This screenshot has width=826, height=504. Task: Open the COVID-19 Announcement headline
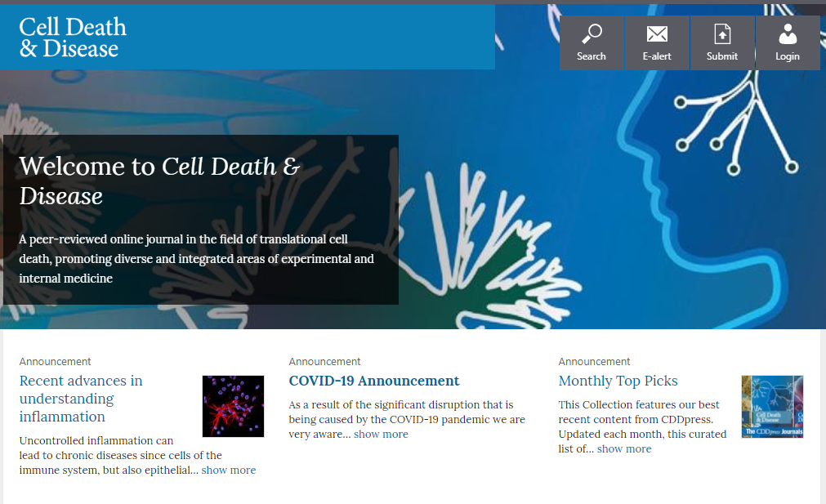click(374, 381)
